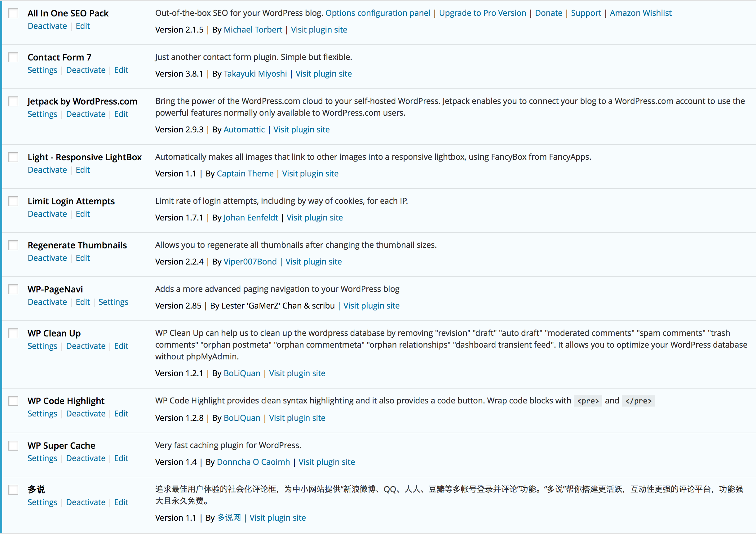Deactivate Jetpack by WordPress.com

coord(86,114)
